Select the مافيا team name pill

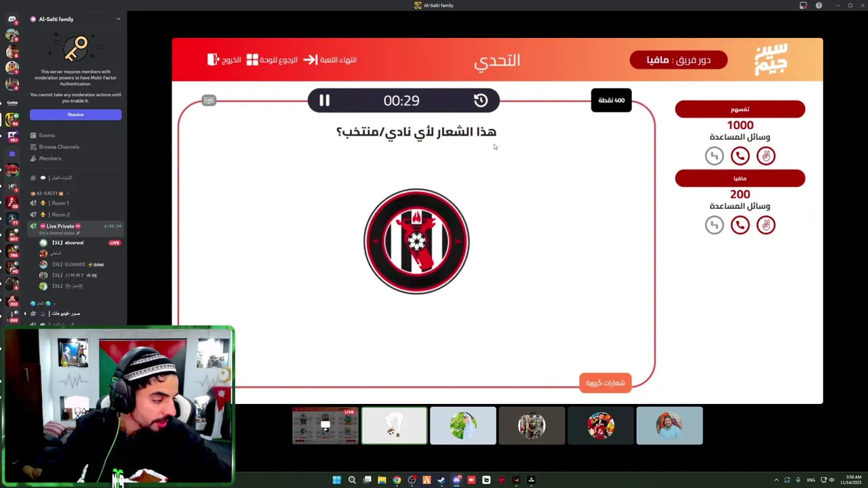click(740, 178)
